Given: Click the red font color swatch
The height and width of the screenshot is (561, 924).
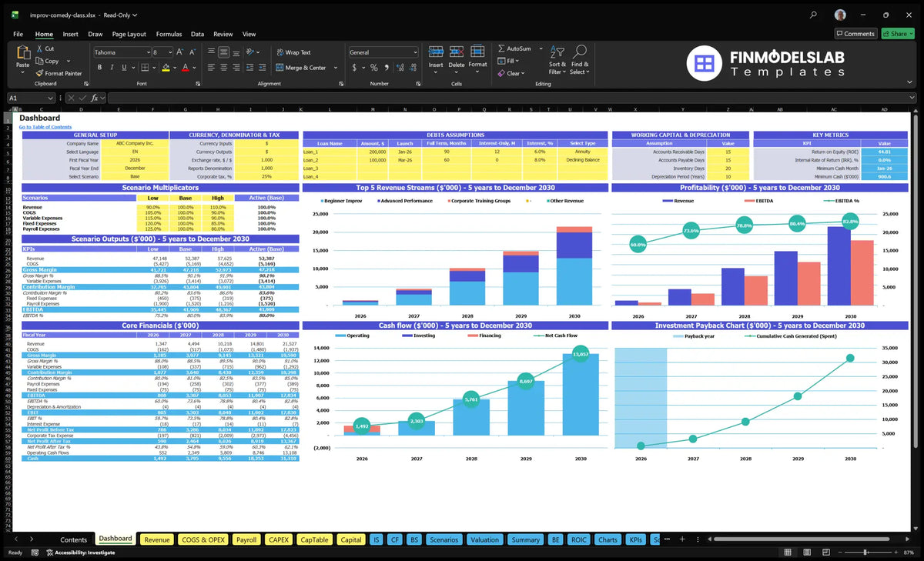Looking at the screenshot, I should click(184, 68).
